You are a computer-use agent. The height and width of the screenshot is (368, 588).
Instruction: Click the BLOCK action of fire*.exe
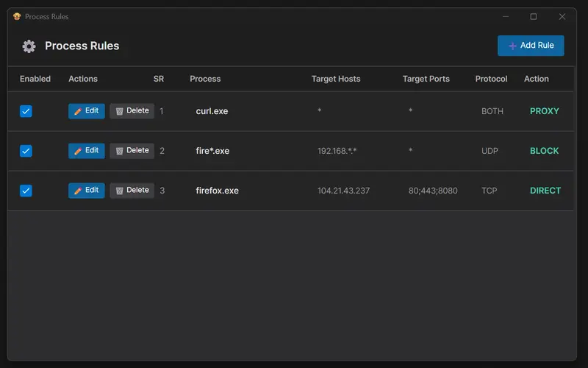coord(544,151)
